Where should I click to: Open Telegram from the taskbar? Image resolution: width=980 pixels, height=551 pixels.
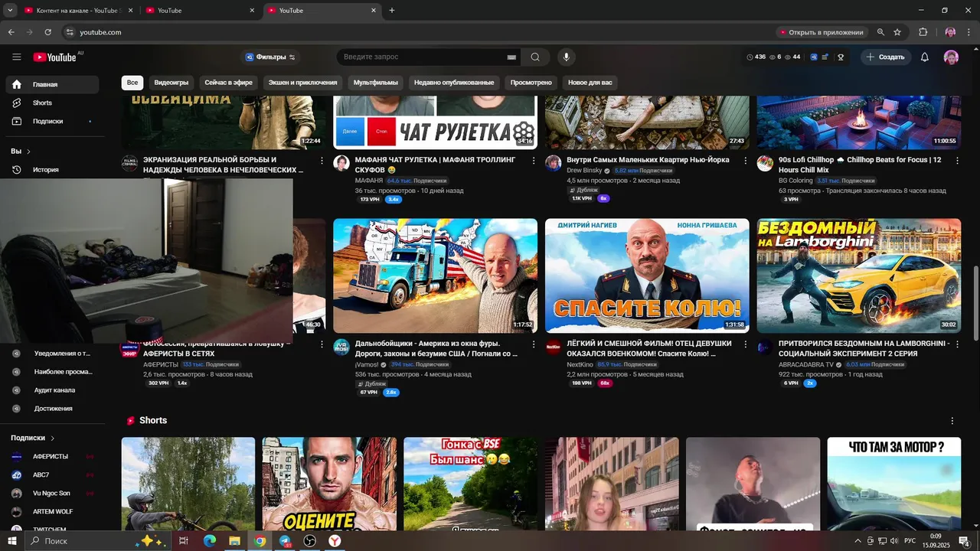[x=285, y=541]
